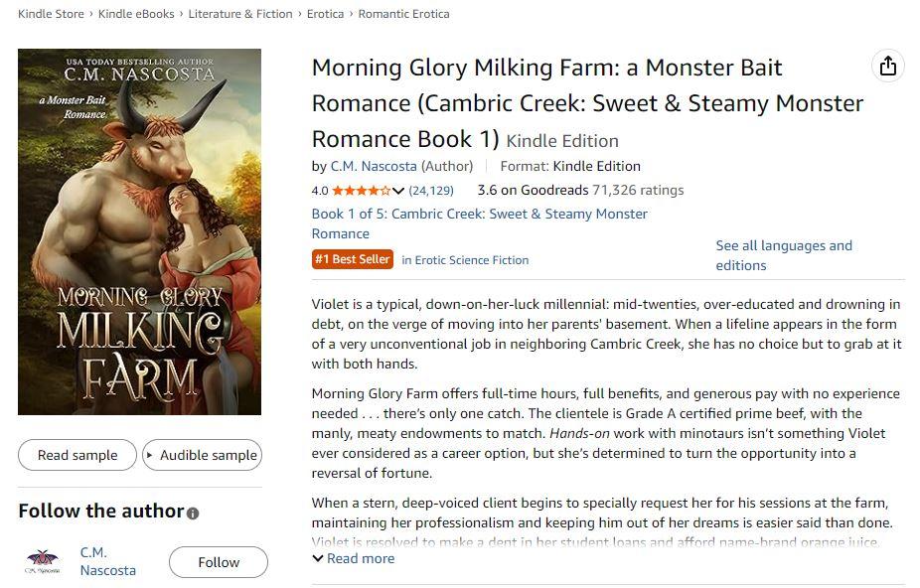Open Book 1 of 5 series link

[479, 223]
